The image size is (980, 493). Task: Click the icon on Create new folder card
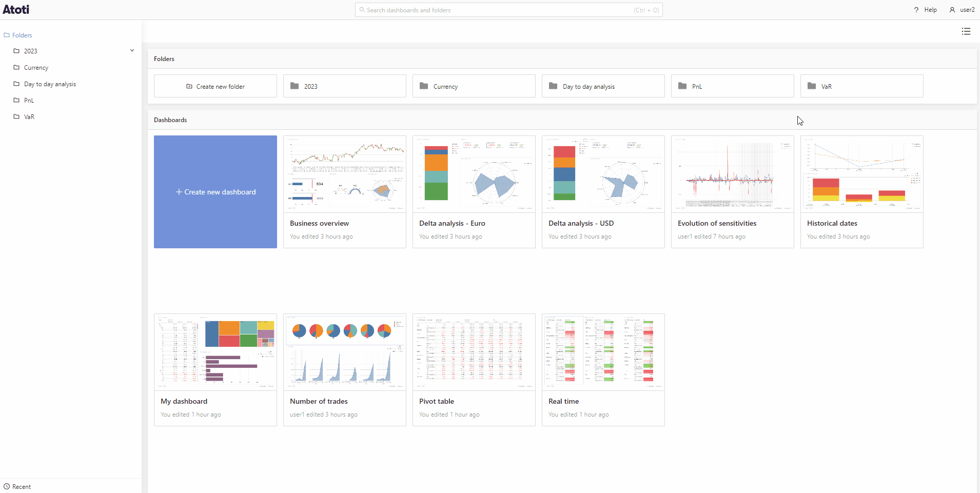[189, 86]
